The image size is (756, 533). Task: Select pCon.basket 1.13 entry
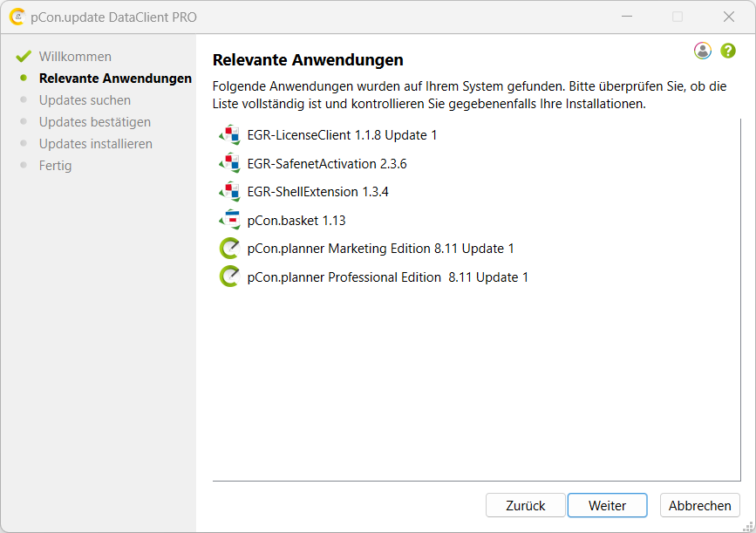[x=296, y=220]
